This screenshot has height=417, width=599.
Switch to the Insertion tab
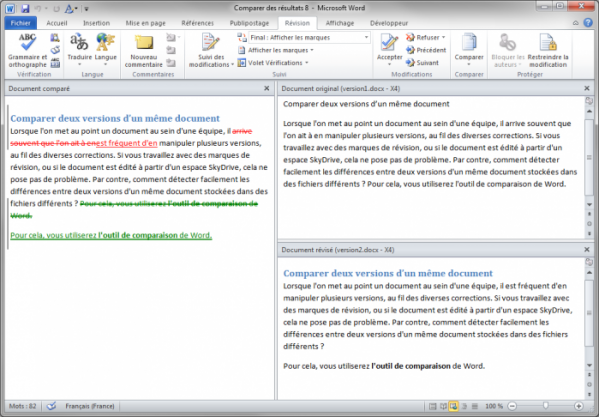coord(96,23)
